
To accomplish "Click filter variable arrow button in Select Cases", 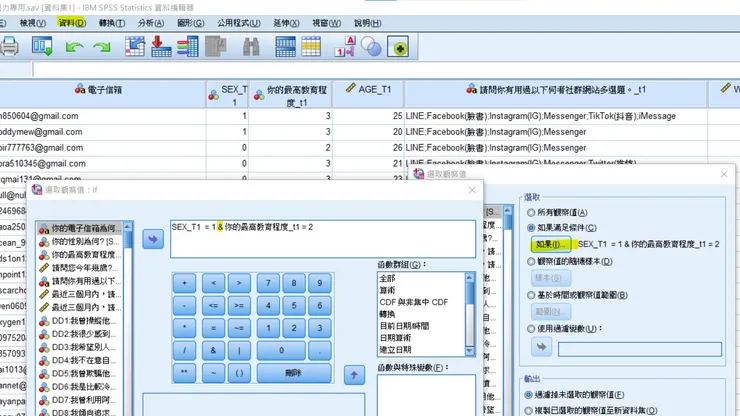I will click(541, 347).
